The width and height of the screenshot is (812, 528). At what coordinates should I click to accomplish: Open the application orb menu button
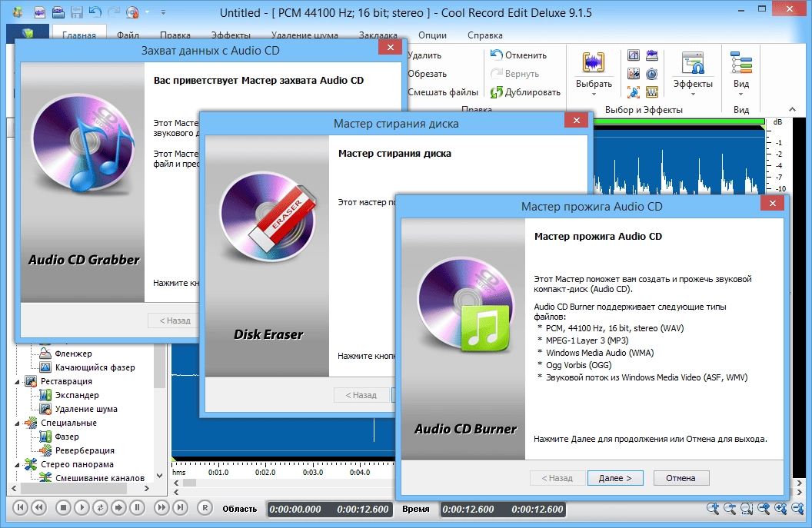[28, 32]
